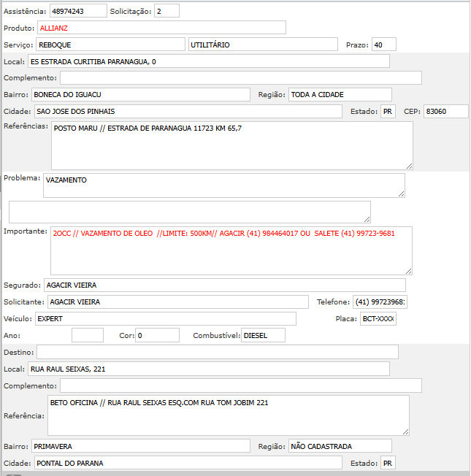Click the resize grip of the Problema text area
This screenshot has height=476, width=471.
click(401, 193)
